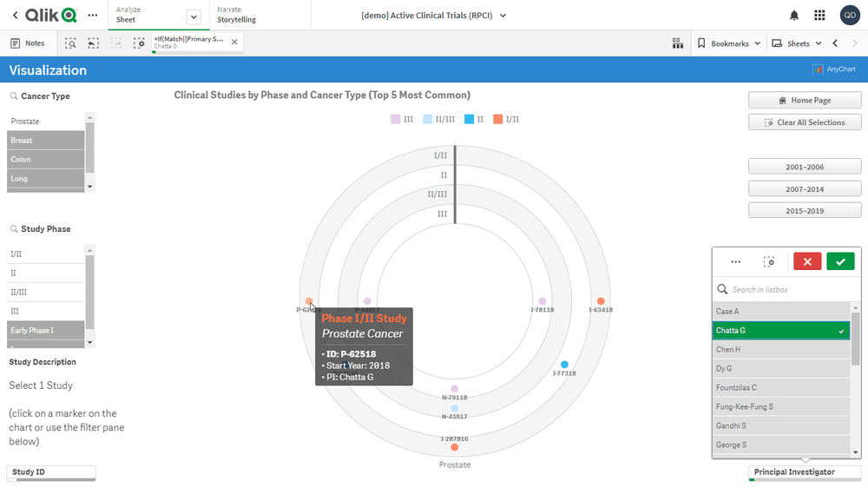Click the Search in listbox field
This screenshot has width=868, height=488.
click(x=786, y=289)
